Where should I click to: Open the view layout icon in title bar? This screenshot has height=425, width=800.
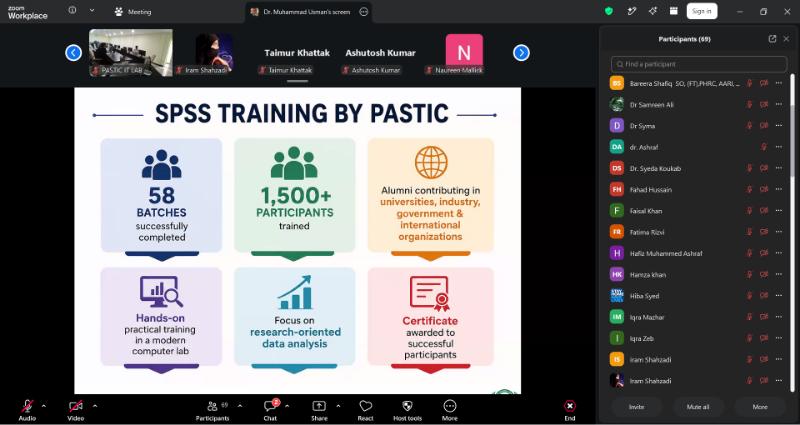(x=673, y=11)
